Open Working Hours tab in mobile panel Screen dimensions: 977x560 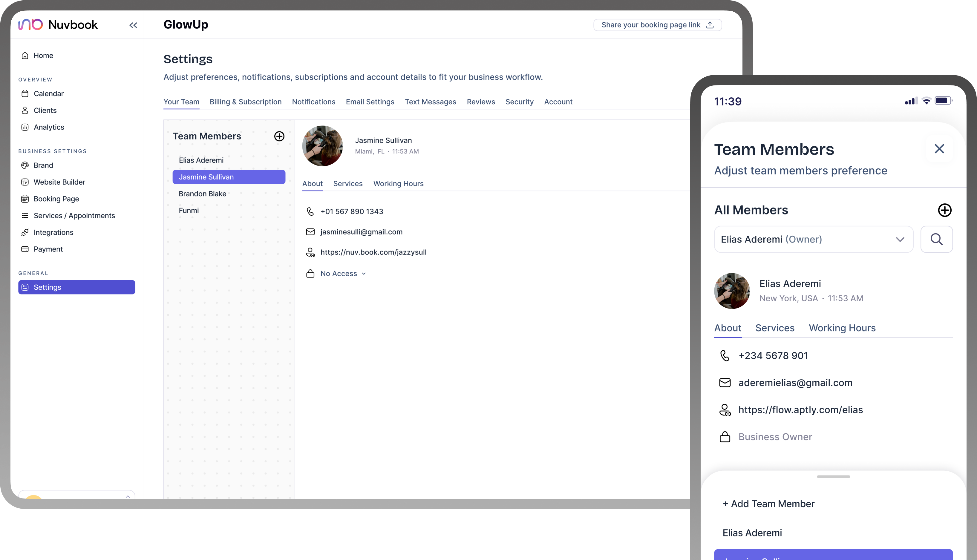click(x=842, y=328)
